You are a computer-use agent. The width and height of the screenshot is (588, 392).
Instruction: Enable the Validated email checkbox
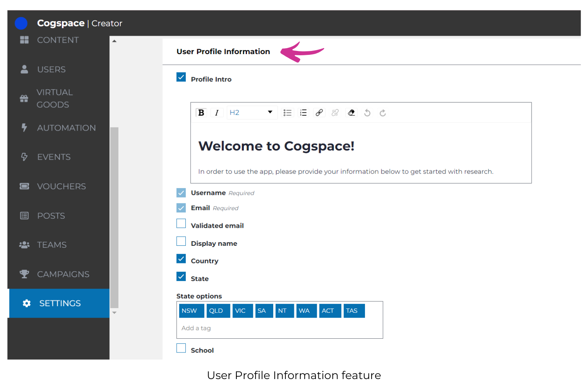tap(181, 223)
